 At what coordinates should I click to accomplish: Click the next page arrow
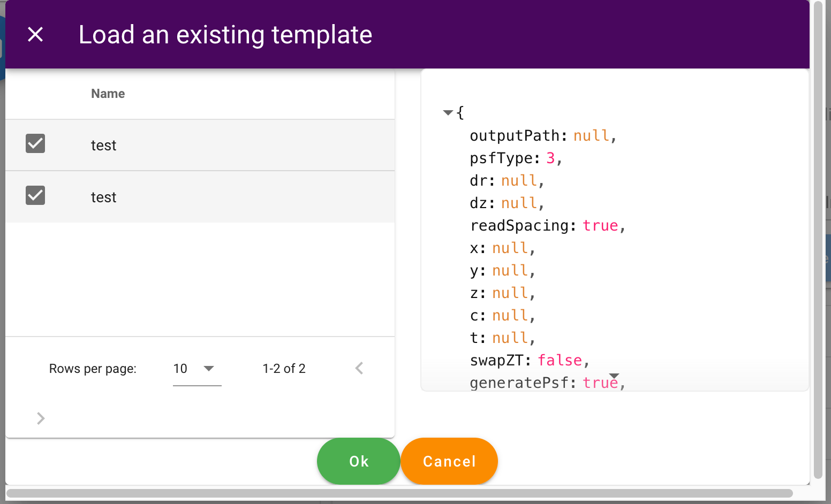pos(41,418)
